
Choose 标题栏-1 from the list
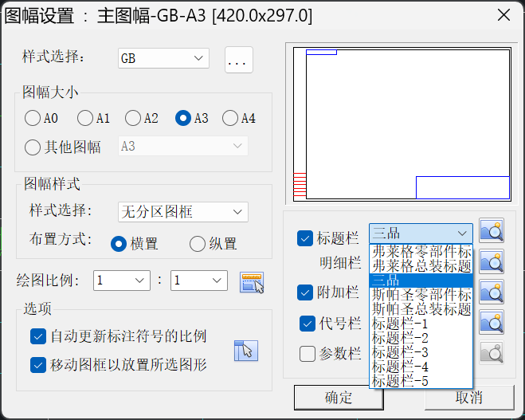[x=421, y=324]
